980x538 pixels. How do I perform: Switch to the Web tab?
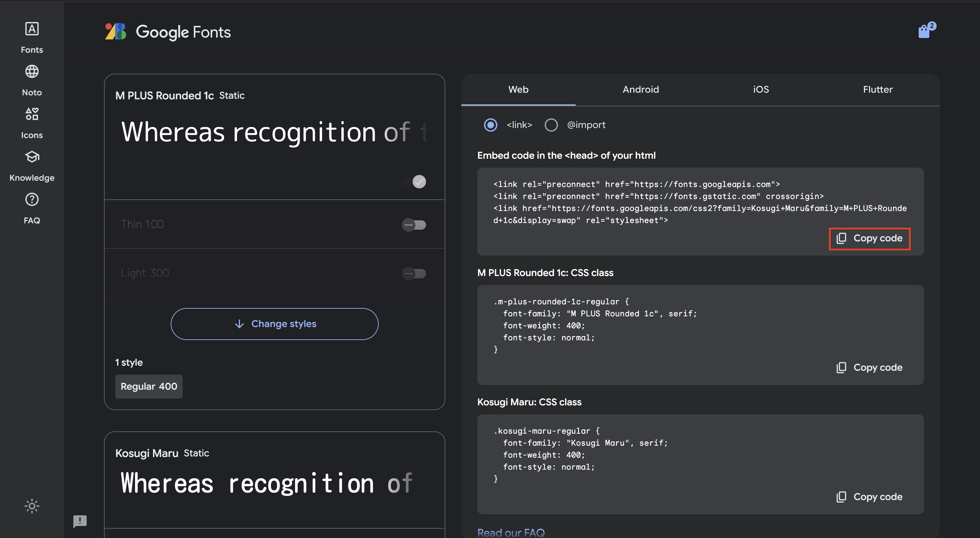(518, 89)
